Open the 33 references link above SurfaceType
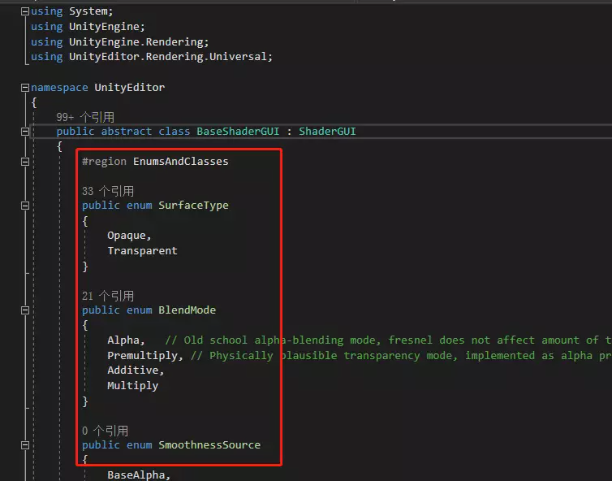This screenshot has width=612, height=481. point(108,191)
